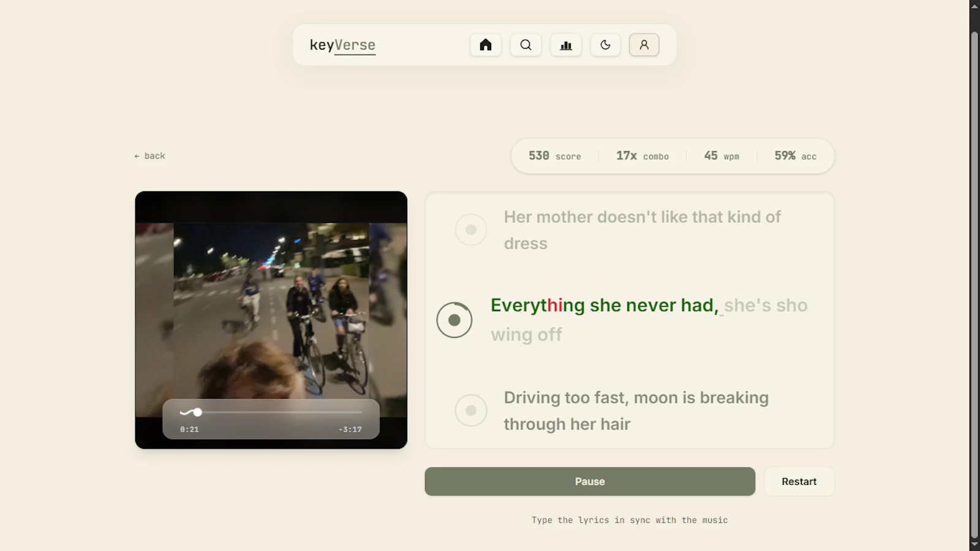This screenshot has width=980, height=551.
Task: Open the user profile icon
Action: pos(644,45)
